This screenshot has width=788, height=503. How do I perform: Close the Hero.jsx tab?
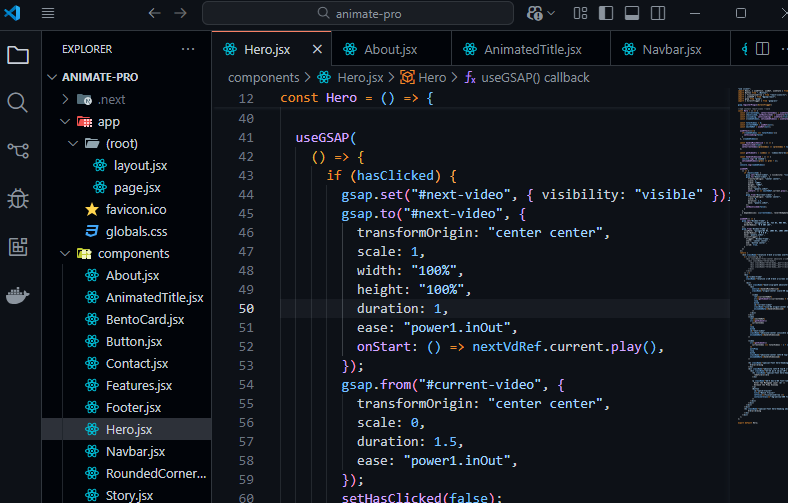[317, 49]
